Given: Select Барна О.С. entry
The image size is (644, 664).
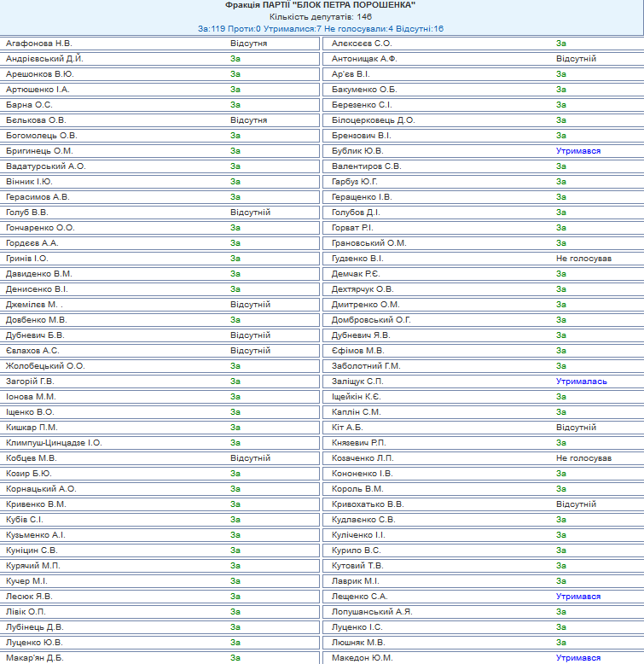Looking at the screenshot, I should (x=29, y=105).
